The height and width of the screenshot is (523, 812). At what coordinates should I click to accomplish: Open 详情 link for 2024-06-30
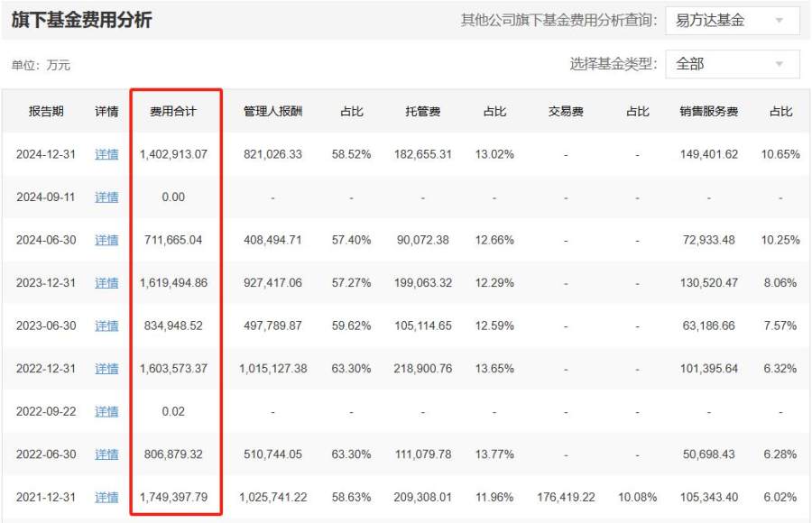coord(106,240)
